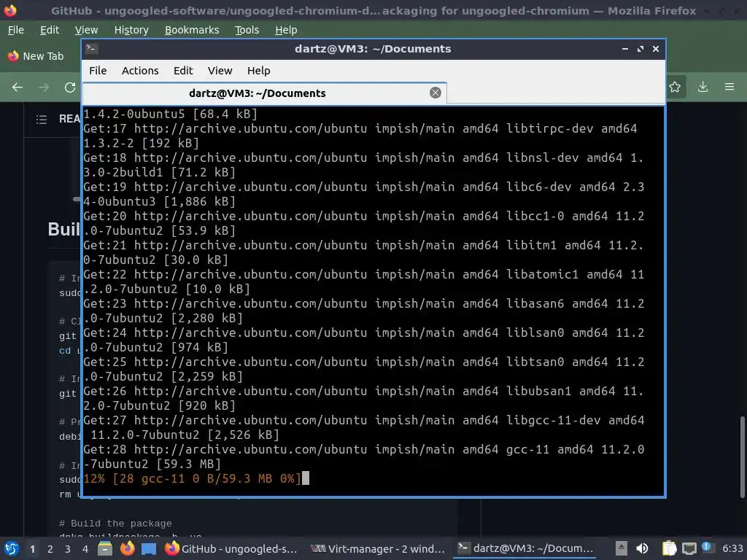Switch to workspace 3 in pager
The width and height of the screenshot is (747, 560).
(x=68, y=549)
